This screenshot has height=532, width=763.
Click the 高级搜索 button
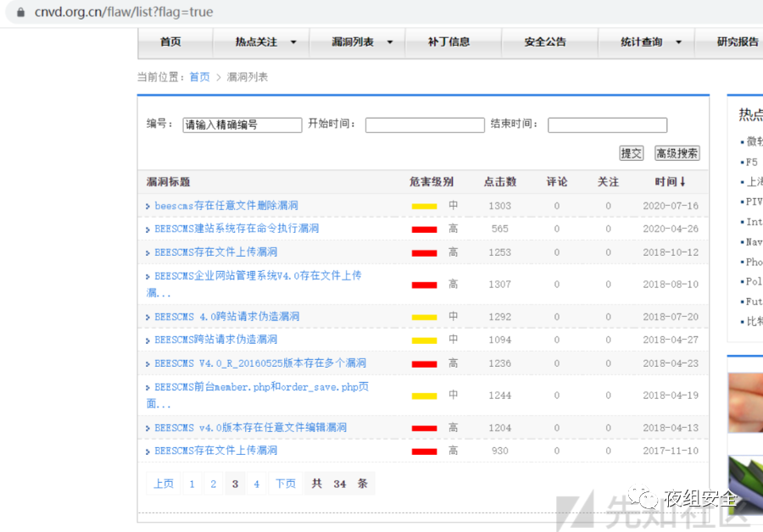(x=677, y=153)
